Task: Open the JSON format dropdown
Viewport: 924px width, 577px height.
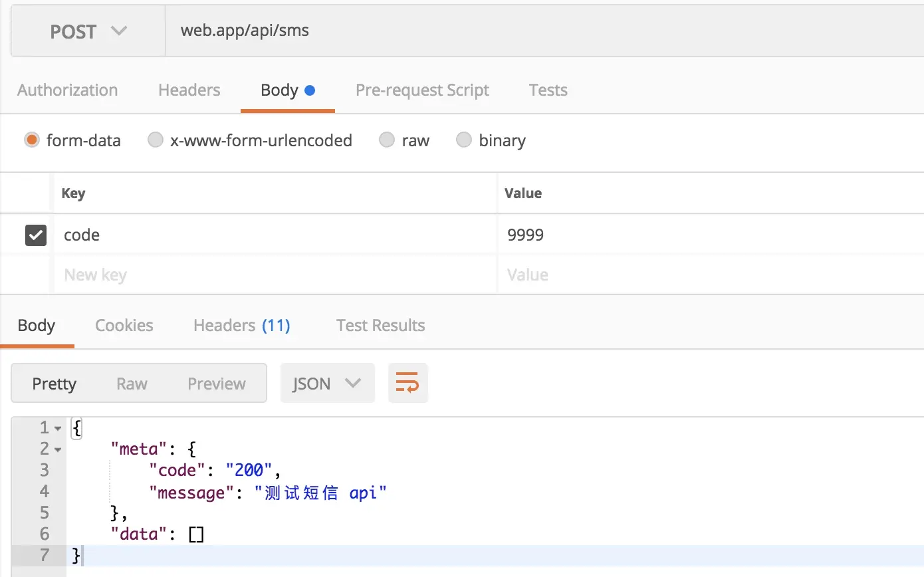Action: 327,383
